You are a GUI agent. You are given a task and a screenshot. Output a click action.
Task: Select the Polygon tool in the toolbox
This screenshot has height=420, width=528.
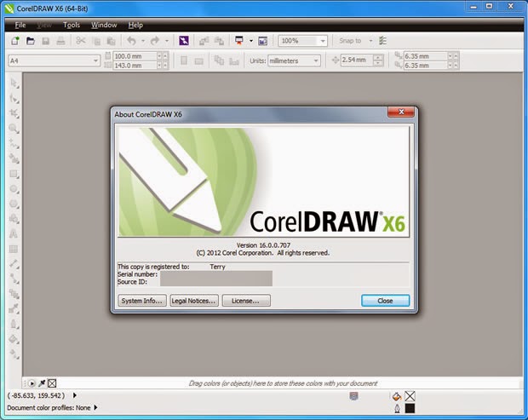click(x=14, y=204)
